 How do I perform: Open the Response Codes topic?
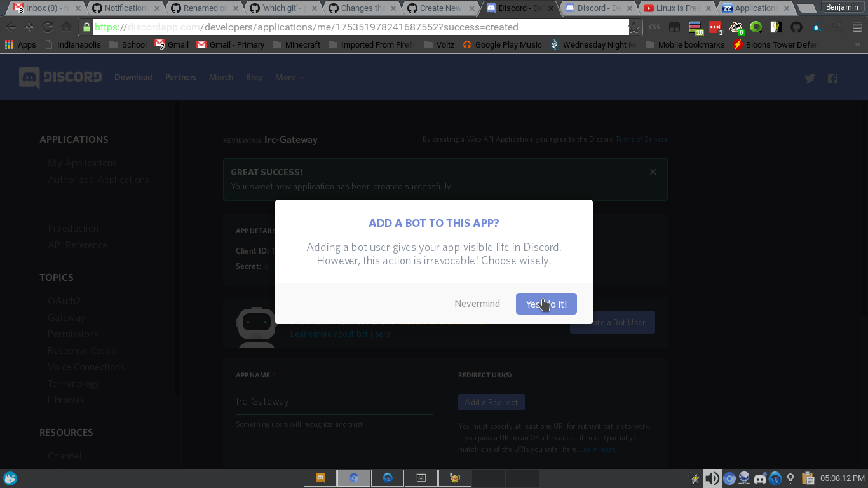pos(82,351)
